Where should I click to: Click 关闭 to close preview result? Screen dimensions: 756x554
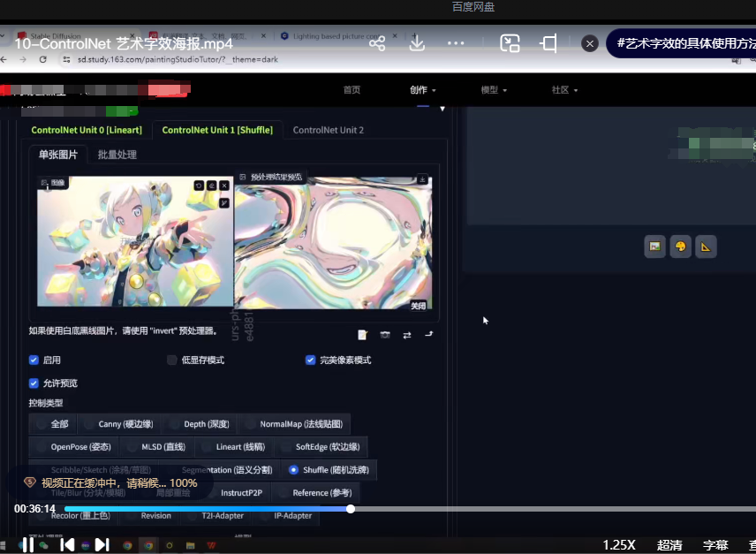418,306
